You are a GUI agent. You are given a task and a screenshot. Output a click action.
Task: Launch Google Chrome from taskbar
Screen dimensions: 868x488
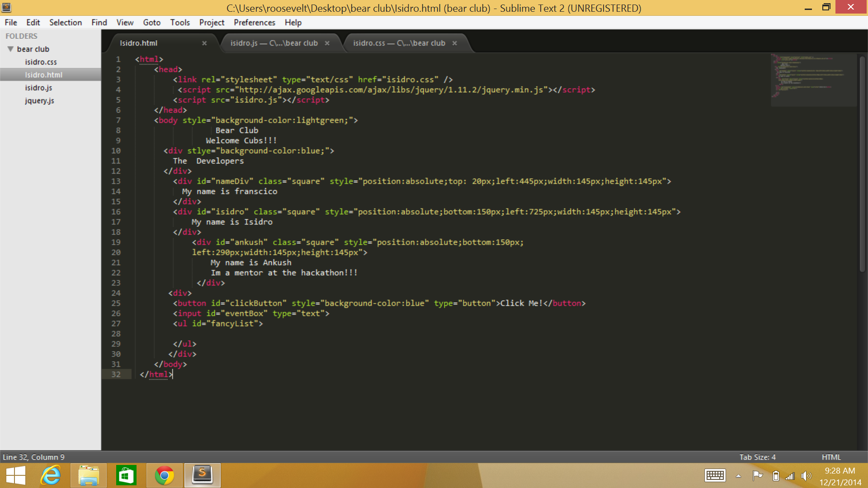(x=165, y=475)
